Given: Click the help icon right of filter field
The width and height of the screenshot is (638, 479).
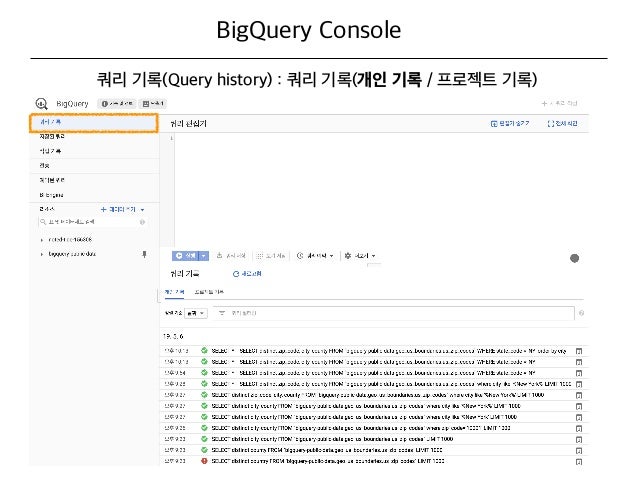Looking at the screenshot, I should pos(581,313).
